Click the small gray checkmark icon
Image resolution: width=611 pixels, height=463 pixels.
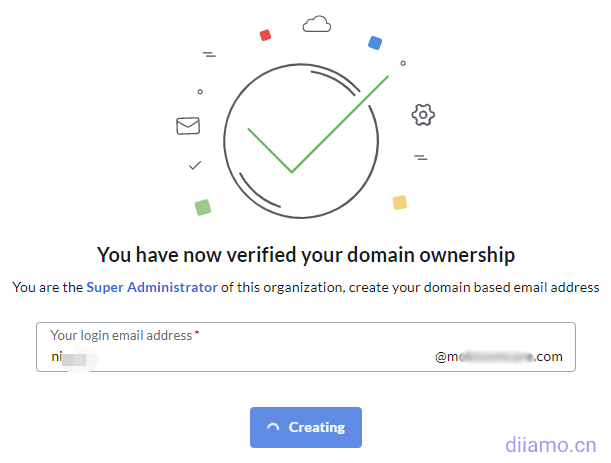(195, 165)
